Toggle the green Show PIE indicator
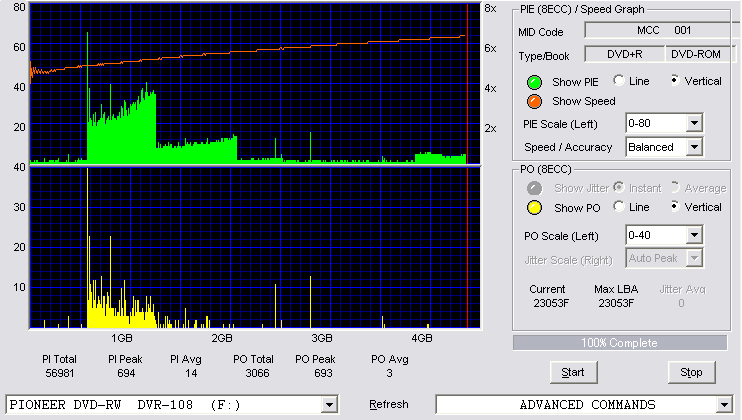Screen dimensions: 742x420 (534, 82)
